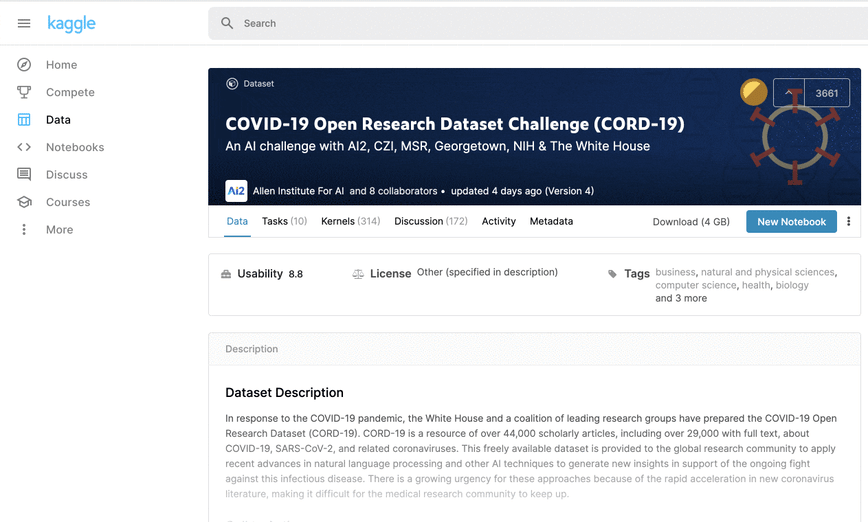Click the 'computer science' tag
The width and height of the screenshot is (868, 522).
point(696,285)
